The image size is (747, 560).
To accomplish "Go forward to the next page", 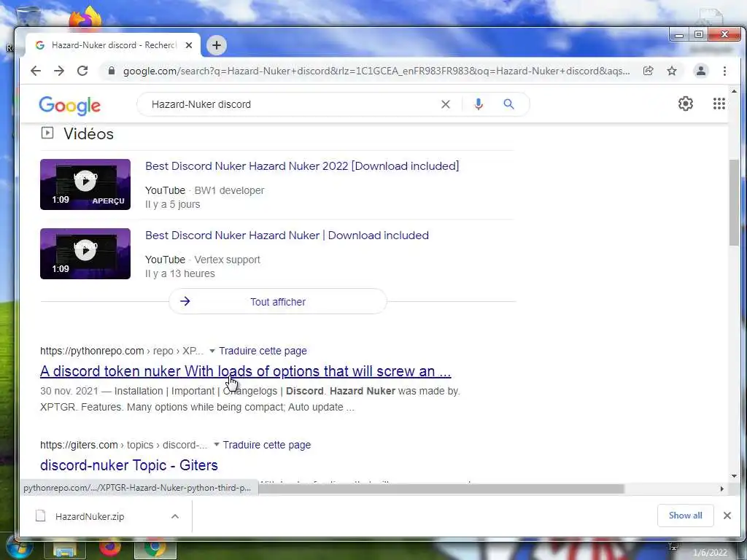I will [59, 71].
